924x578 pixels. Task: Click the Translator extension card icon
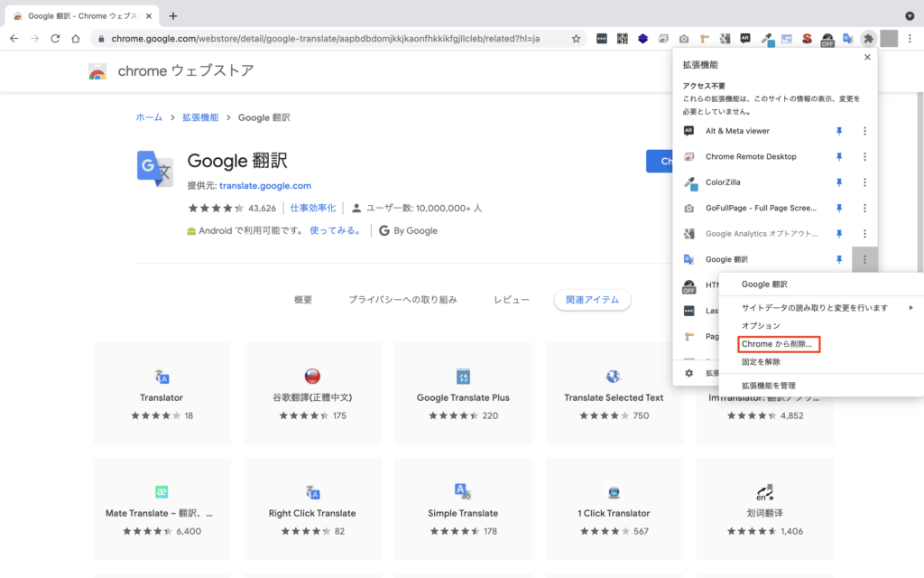pyautogui.click(x=162, y=377)
